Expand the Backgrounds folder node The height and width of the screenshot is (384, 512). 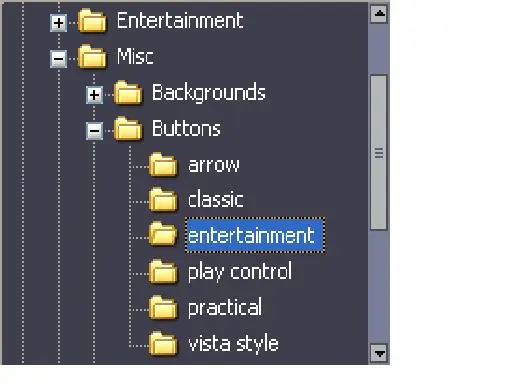[x=94, y=95]
